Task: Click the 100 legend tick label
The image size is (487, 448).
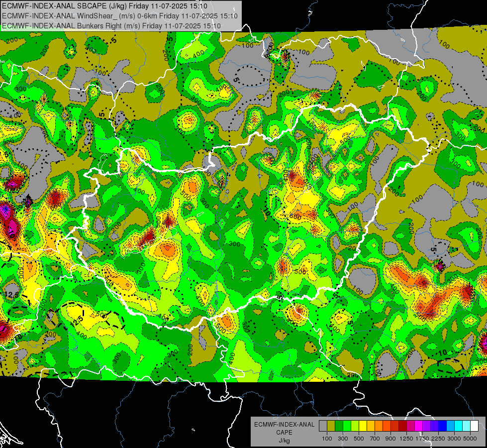Action: point(327,439)
